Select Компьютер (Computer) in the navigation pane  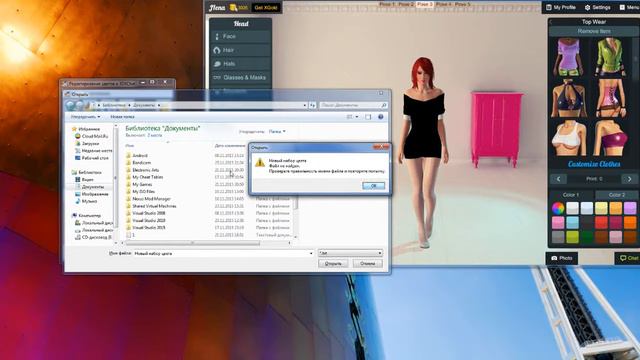[89, 216]
